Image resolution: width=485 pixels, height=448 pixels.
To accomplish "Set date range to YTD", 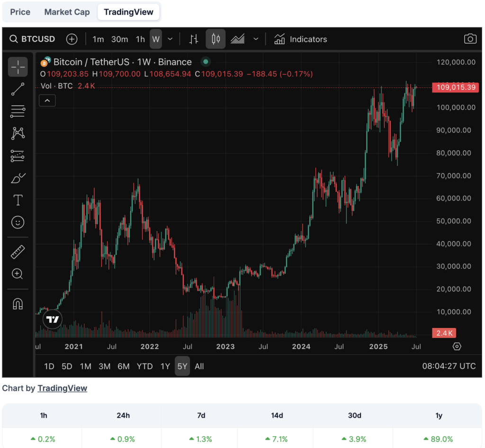I will click(144, 366).
